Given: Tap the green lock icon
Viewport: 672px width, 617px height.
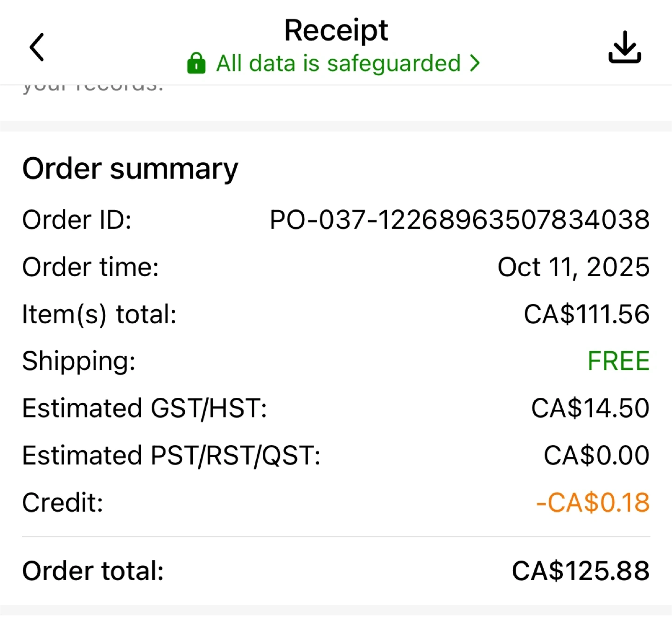Looking at the screenshot, I should point(196,63).
